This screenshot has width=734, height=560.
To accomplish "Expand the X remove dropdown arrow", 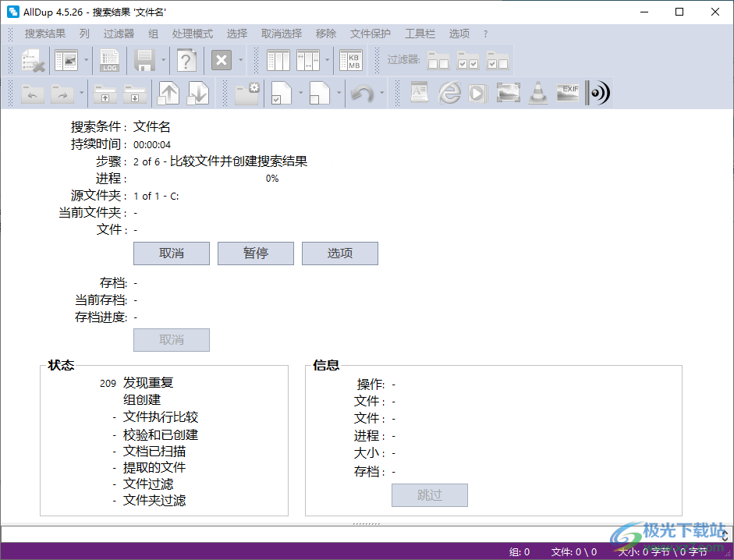I will click(x=240, y=60).
